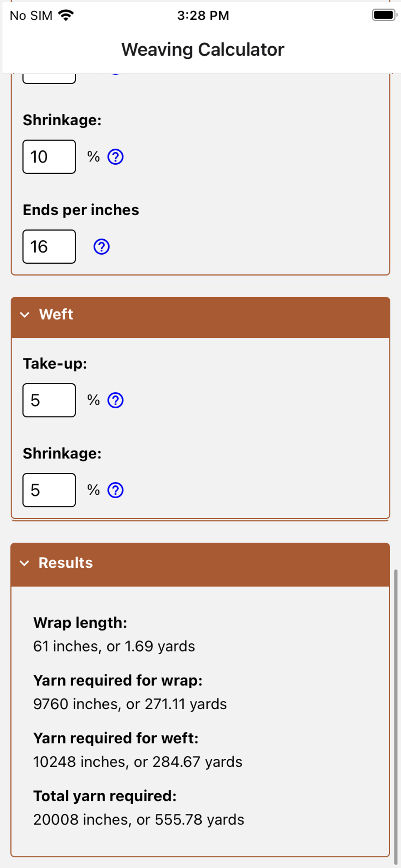The width and height of the screenshot is (401, 868).
Task: Select the partially hidden input field at top
Action: click(49, 78)
